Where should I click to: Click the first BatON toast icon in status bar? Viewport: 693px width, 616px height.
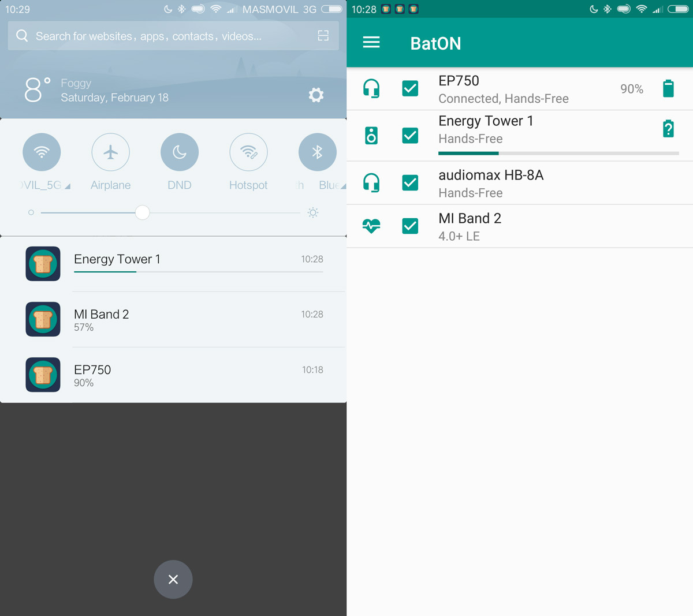(386, 9)
